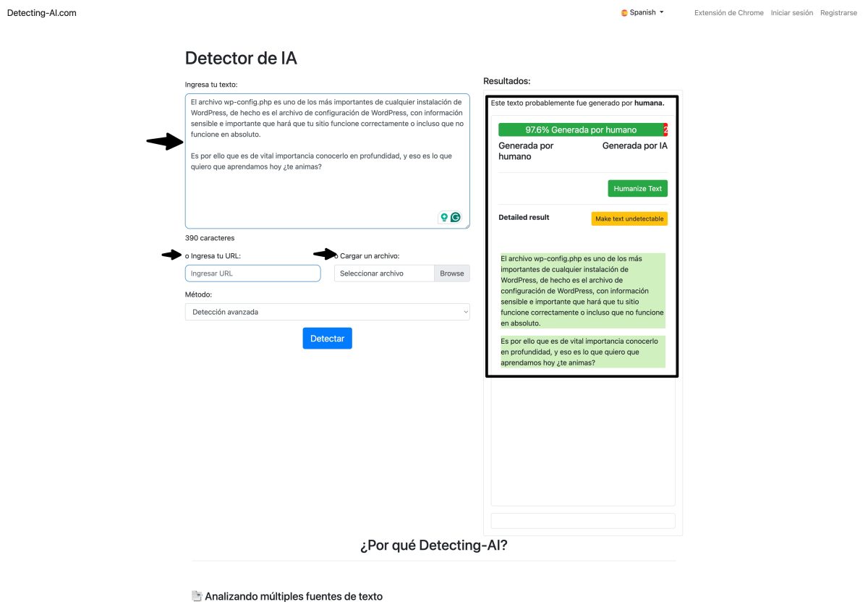Focus the text input area
The image size is (868, 607).
coord(327,161)
